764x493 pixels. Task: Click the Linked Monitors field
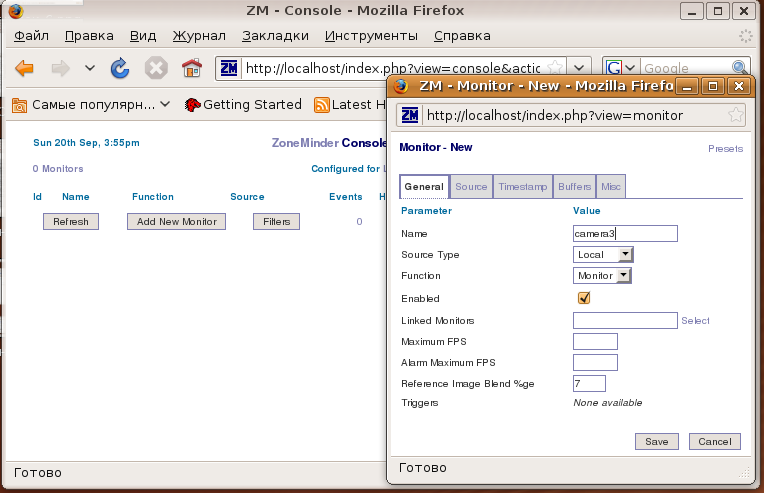625,321
